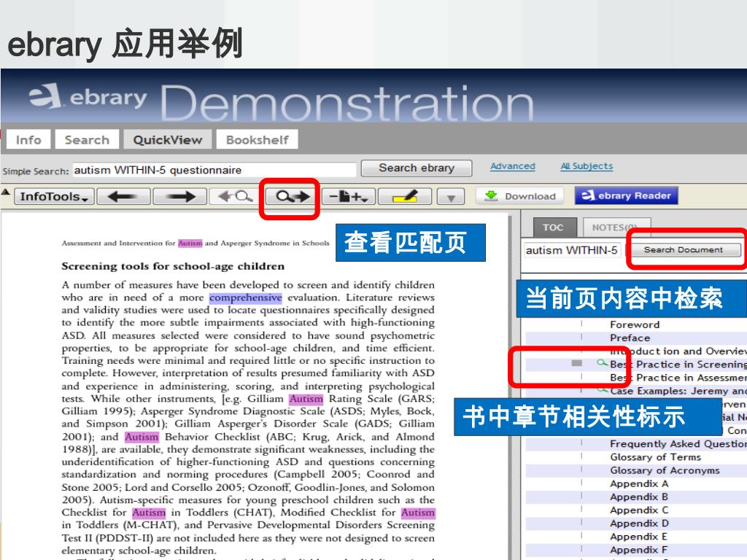Open the Bookshelf tab
Viewport: 747px width, 560px height.
click(x=258, y=139)
